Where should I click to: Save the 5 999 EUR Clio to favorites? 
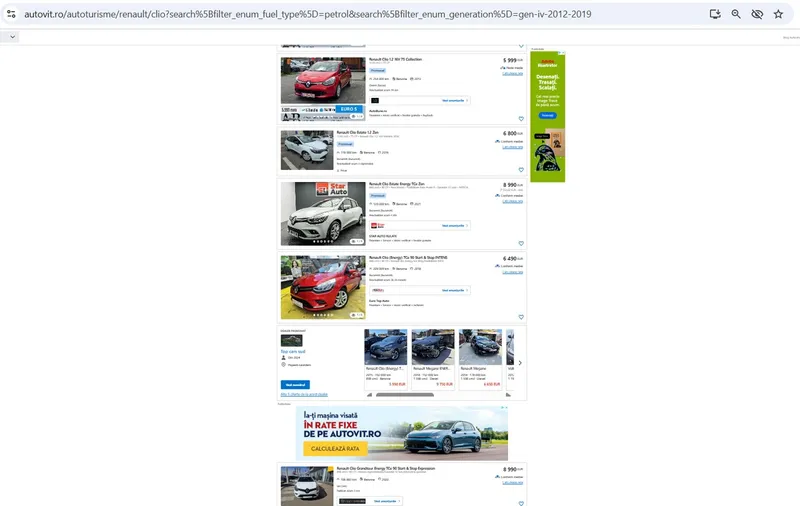point(521,118)
